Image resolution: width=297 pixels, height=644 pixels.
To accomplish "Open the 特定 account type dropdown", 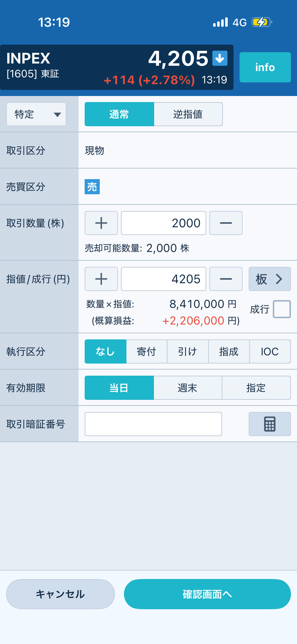I will [x=36, y=114].
